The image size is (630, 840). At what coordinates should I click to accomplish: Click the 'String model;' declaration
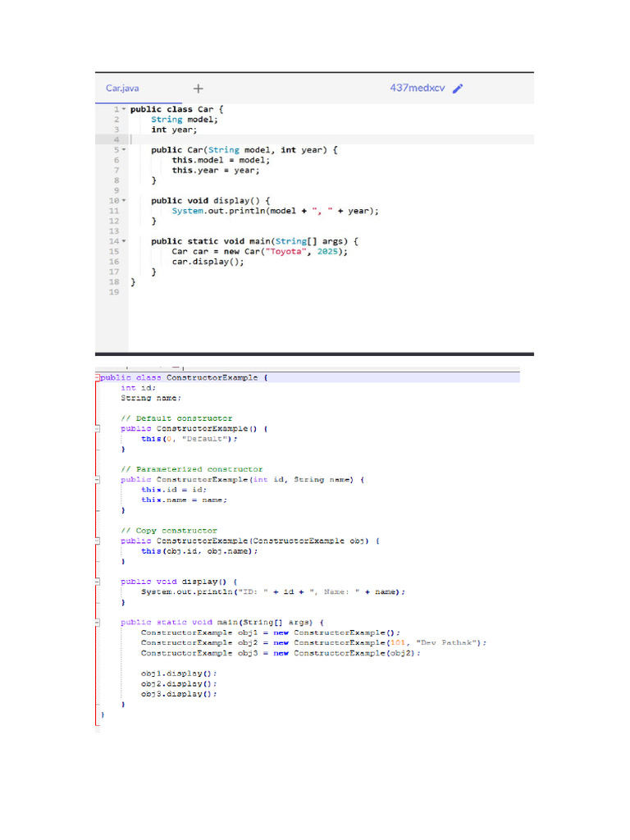pyautogui.click(x=185, y=120)
